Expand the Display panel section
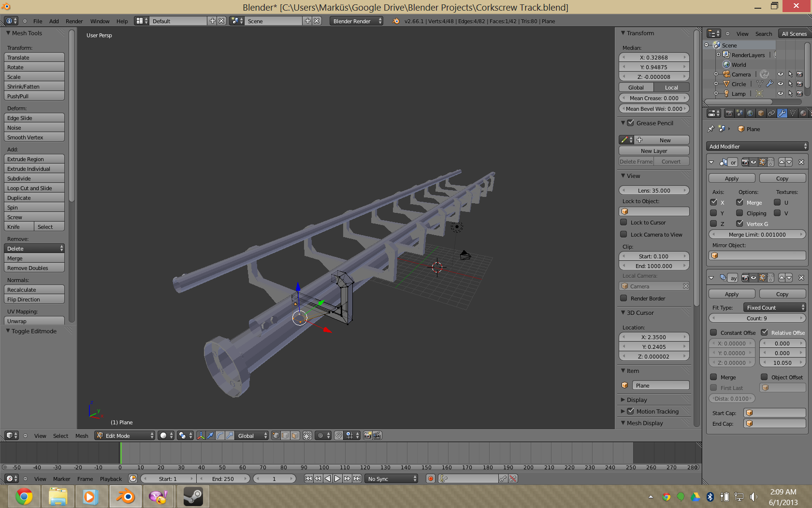The image size is (812, 508). [x=637, y=400]
